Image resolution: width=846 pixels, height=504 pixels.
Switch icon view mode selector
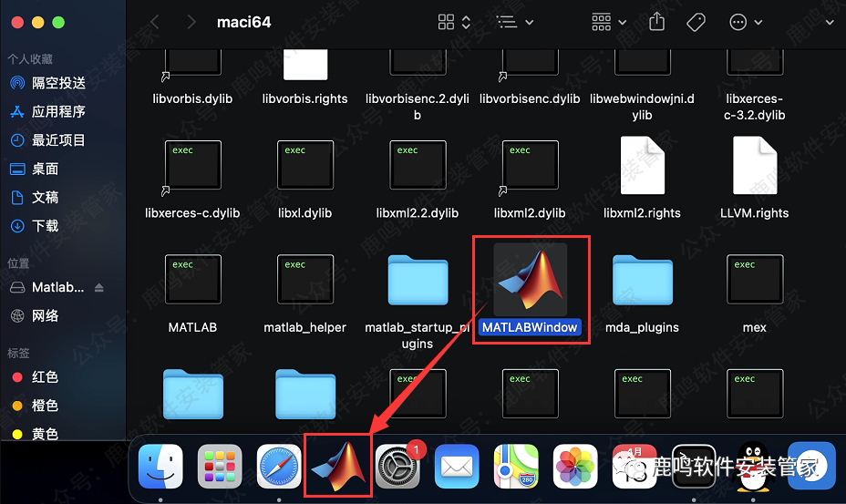(454, 21)
